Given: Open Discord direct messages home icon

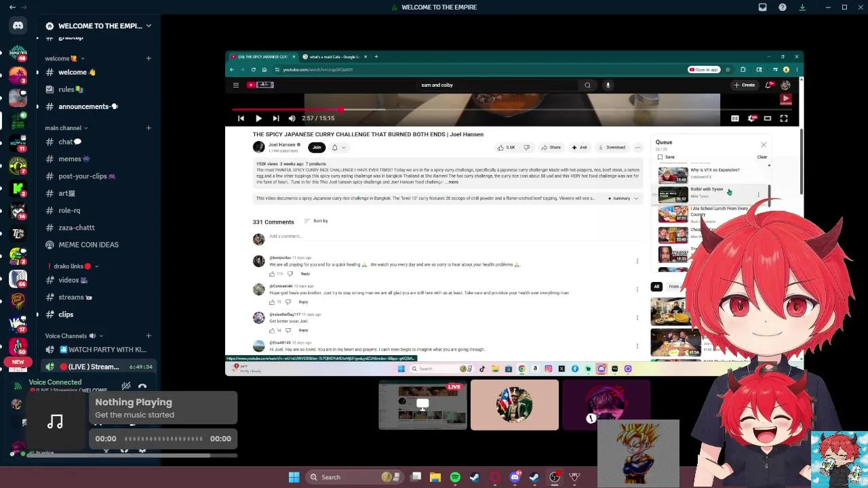Looking at the screenshot, I should coord(18,26).
